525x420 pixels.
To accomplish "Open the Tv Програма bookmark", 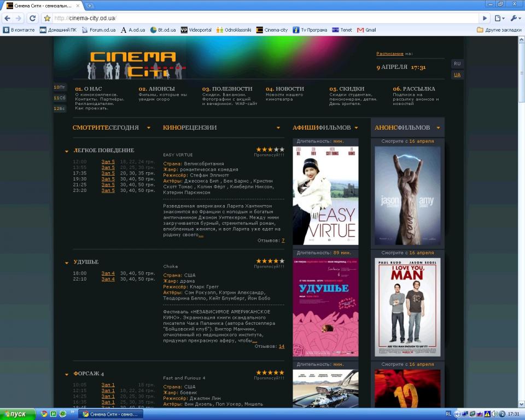I will click(310, 30).
